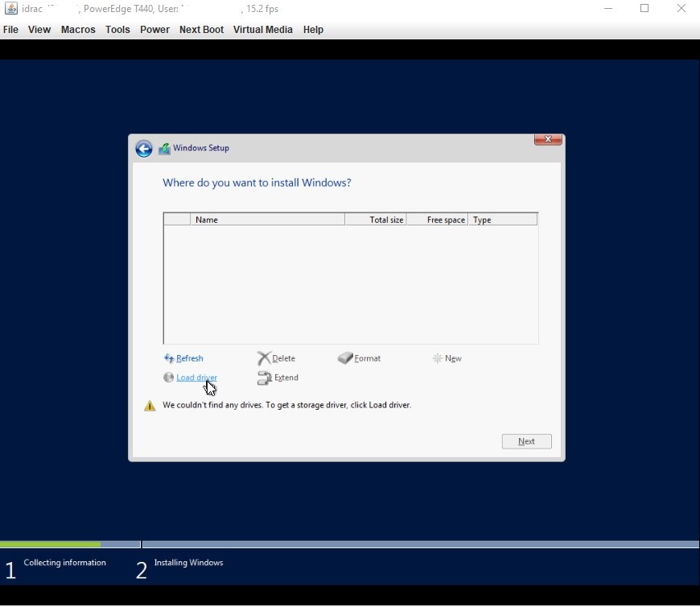This screenshot has width=700, height=607.
Task: Click the Load driver link
Action: click(196, 378)
